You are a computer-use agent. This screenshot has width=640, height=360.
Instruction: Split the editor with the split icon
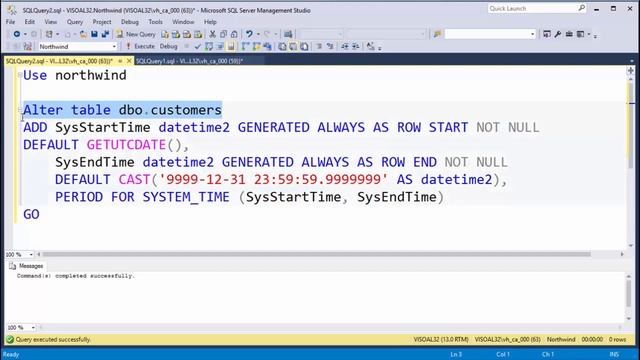coord(631,71)
